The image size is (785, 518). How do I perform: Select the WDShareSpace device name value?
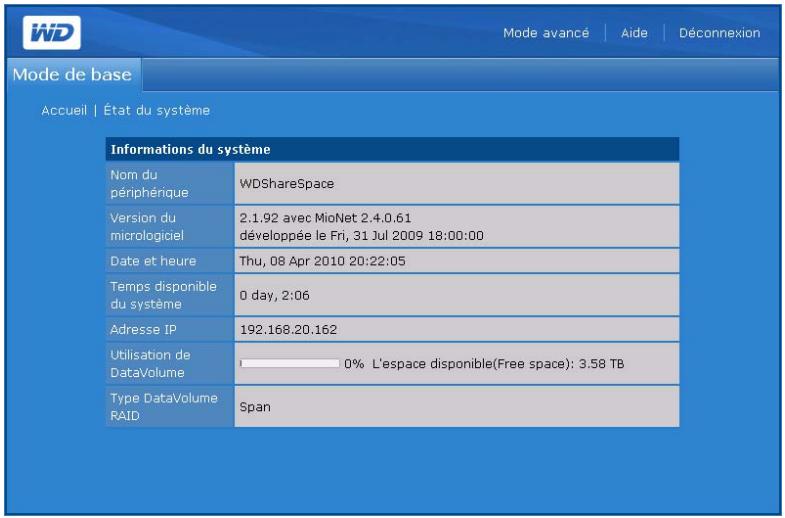(x=286, y=184)
